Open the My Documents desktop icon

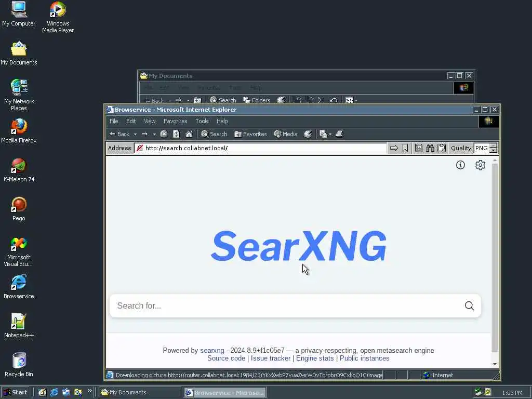pos(19,53)
